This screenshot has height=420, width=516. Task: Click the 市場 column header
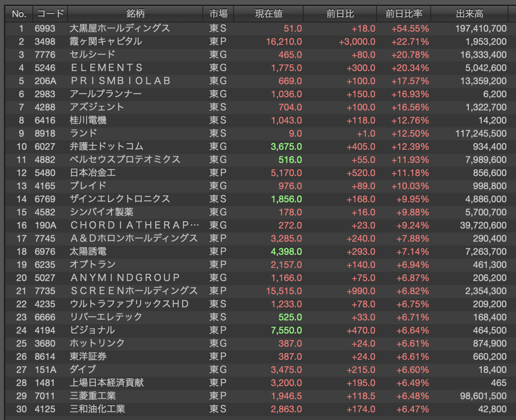218,14
